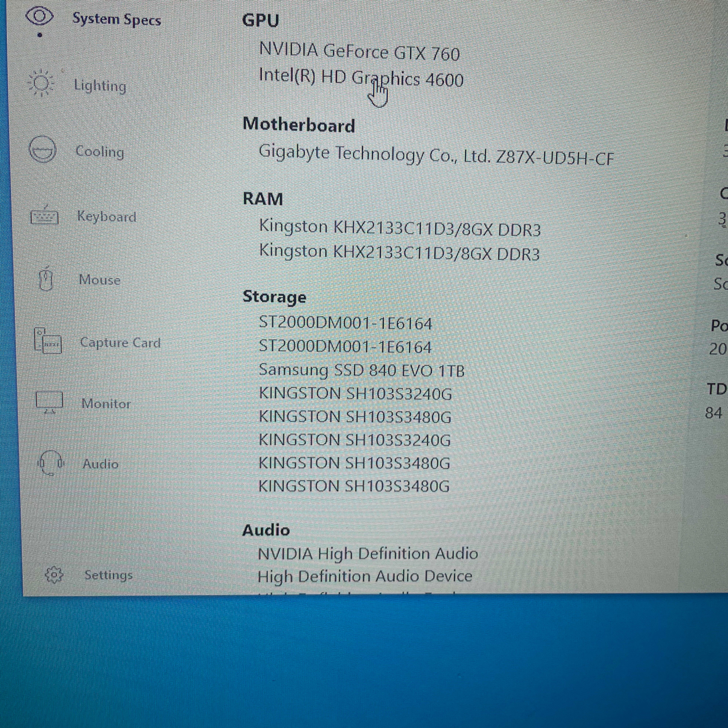
Task: Open the Monitor section label
Action: (106, 404)
